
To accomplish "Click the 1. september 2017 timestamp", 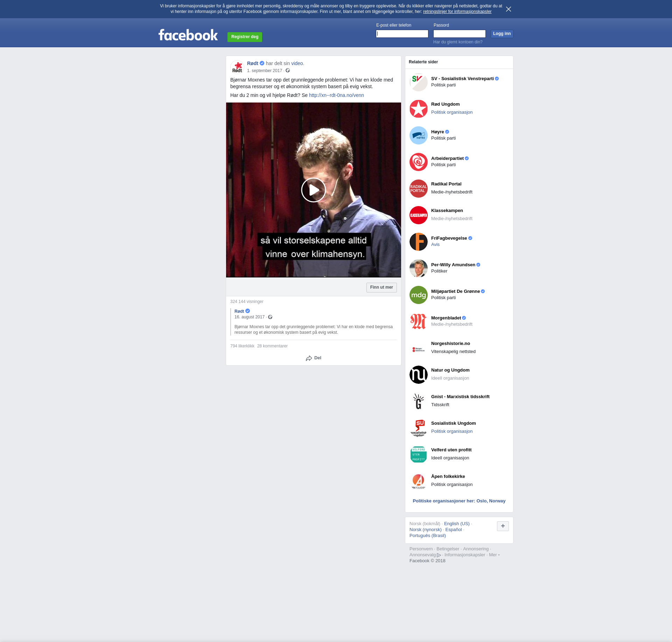I will tap(265, 71).
